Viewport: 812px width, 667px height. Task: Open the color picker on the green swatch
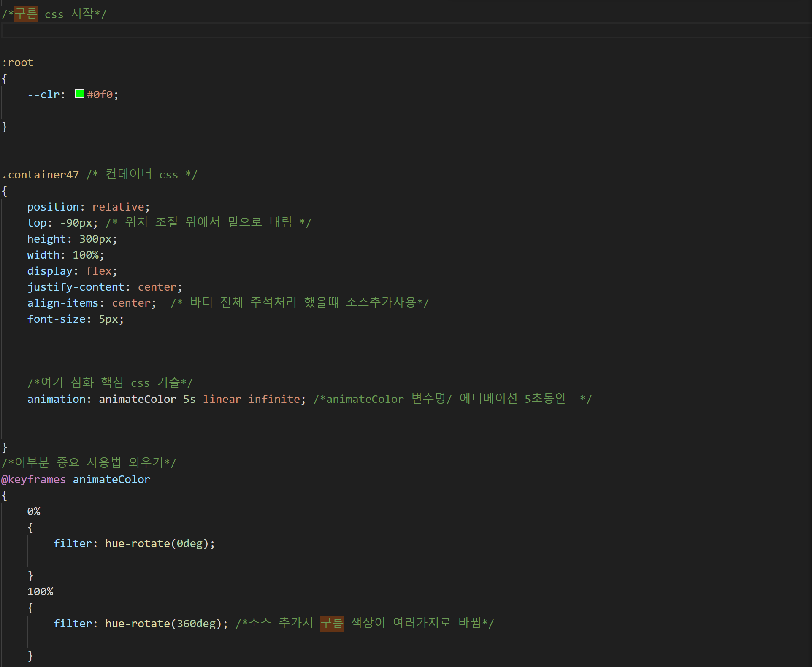point(79,94)
